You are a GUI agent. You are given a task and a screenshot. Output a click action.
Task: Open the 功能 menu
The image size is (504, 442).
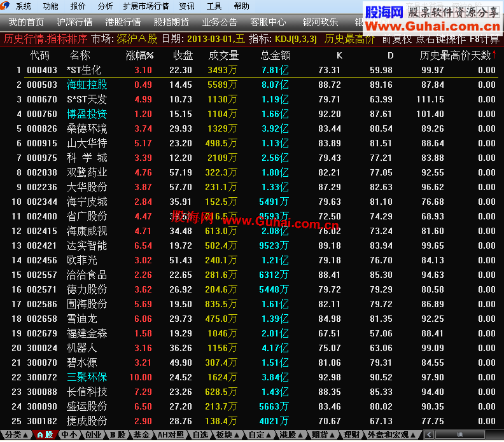[50, 6]
